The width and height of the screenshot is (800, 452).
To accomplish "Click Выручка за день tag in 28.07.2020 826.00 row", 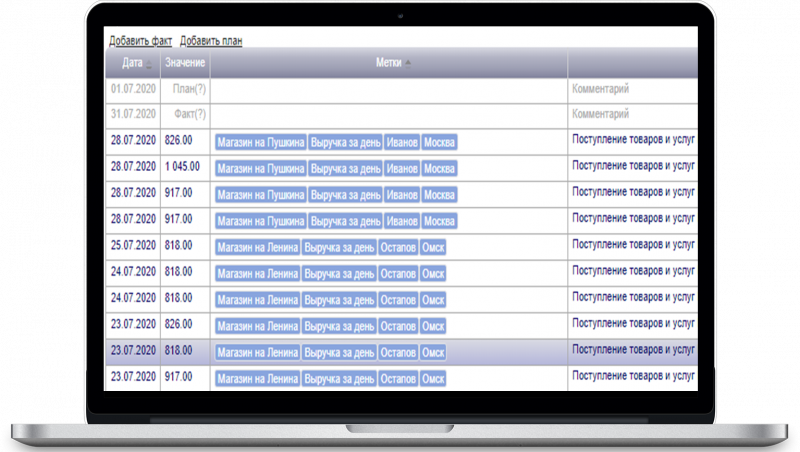I will [346, 142].
